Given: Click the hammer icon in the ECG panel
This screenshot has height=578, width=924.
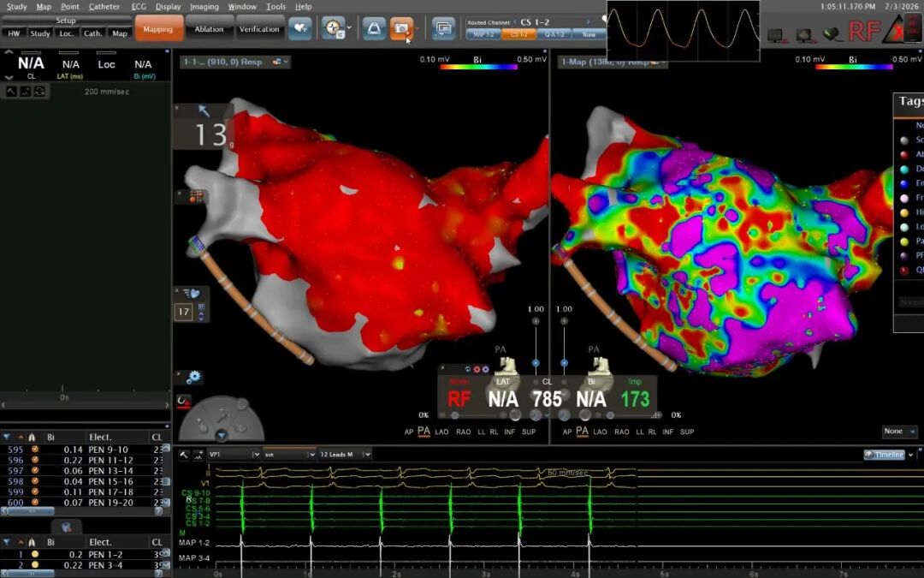Looking at the screenshot, I should coord(185,455).
